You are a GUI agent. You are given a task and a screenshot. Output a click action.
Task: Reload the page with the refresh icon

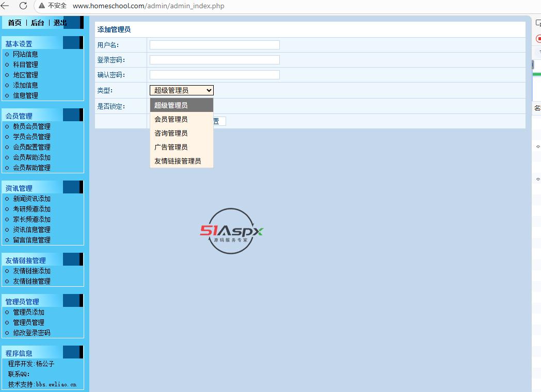(x=23, y=6)
